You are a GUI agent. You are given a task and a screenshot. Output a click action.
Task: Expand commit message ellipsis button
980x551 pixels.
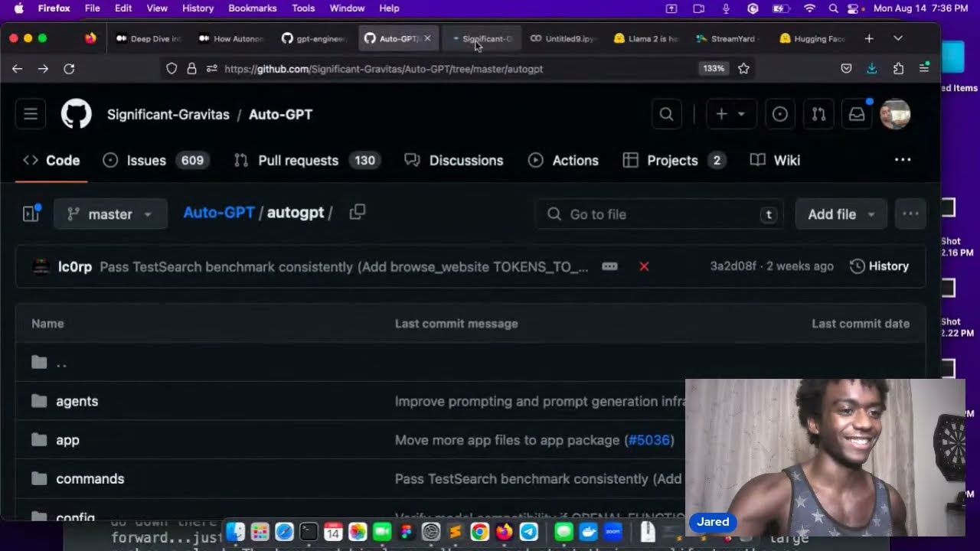tap(609, 266)
